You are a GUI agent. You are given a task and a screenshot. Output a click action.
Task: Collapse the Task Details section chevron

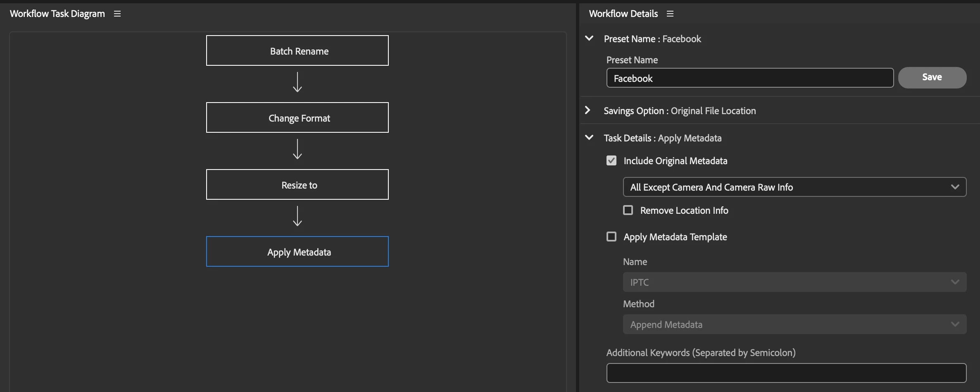tap(589, 138)
